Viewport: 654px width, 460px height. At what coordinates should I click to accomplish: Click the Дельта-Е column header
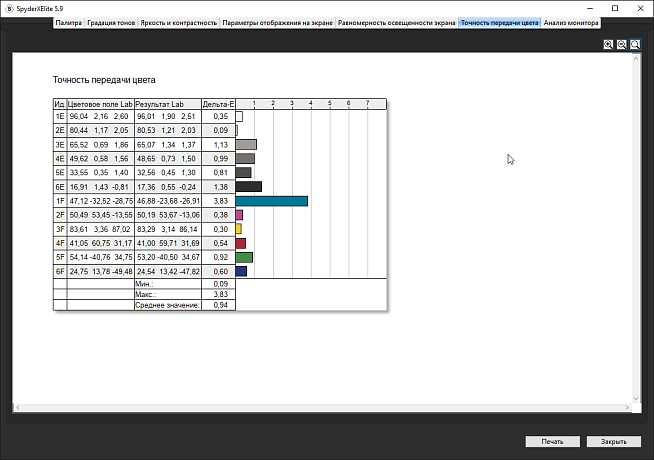[x=217, y=103]
